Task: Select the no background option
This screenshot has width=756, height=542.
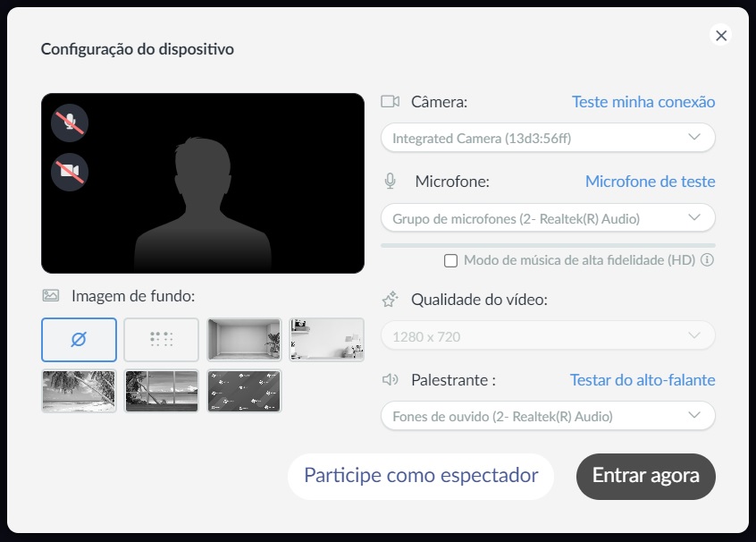Action: coord(79,340)
